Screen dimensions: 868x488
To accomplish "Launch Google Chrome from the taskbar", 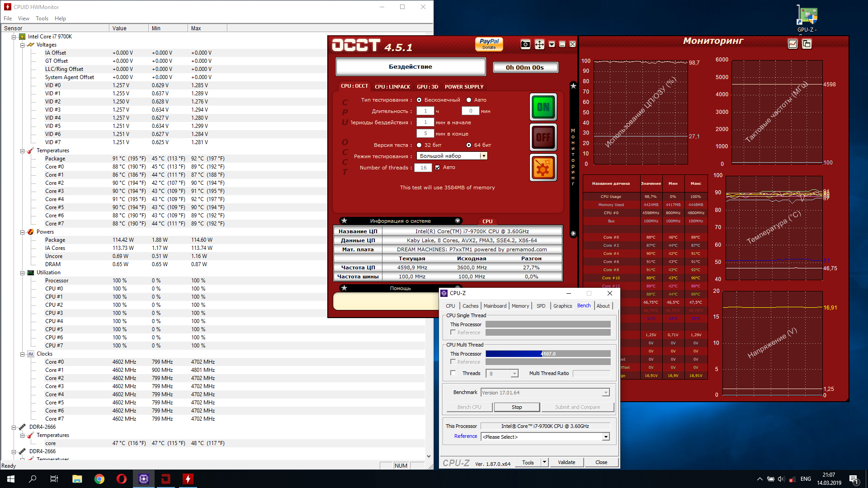I will 99,479.
